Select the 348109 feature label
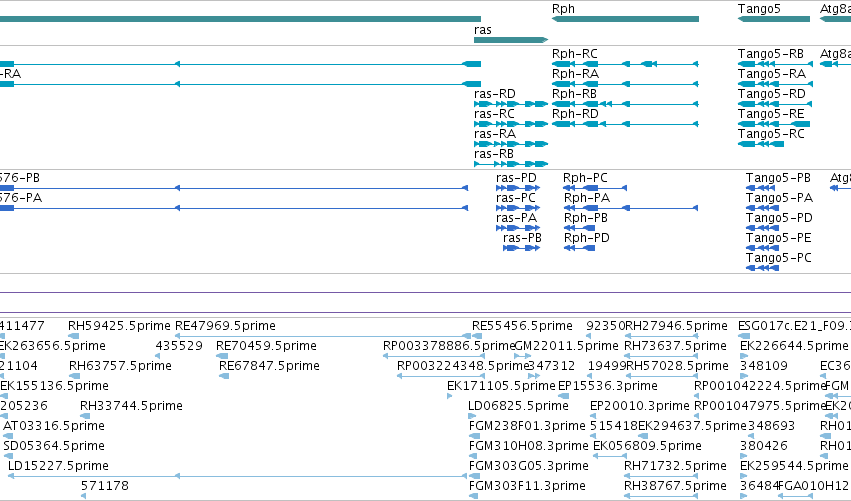 pyautogui.click(x=764, y=366)
